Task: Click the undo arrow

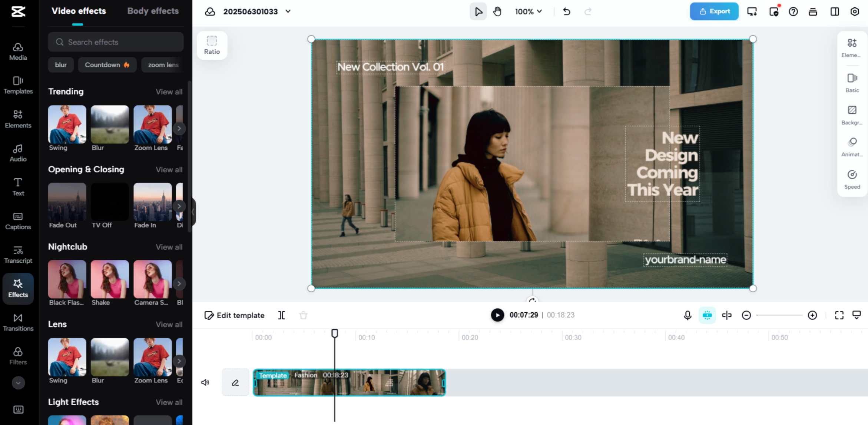Action: (566, 11)
